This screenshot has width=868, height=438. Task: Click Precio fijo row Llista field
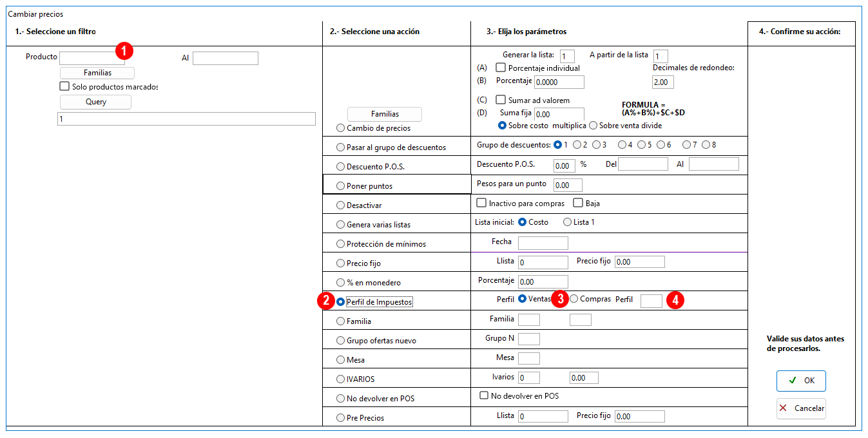click(543, 262)
